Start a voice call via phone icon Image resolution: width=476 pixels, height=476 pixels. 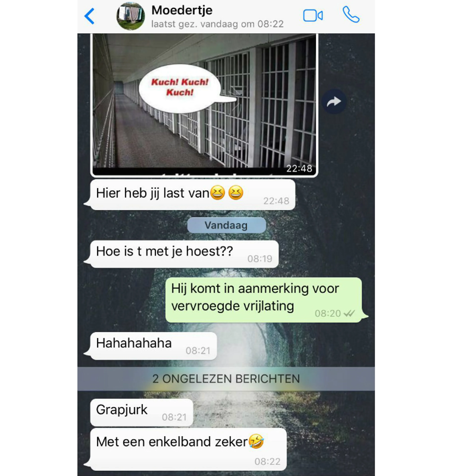(x=351, y=15)
